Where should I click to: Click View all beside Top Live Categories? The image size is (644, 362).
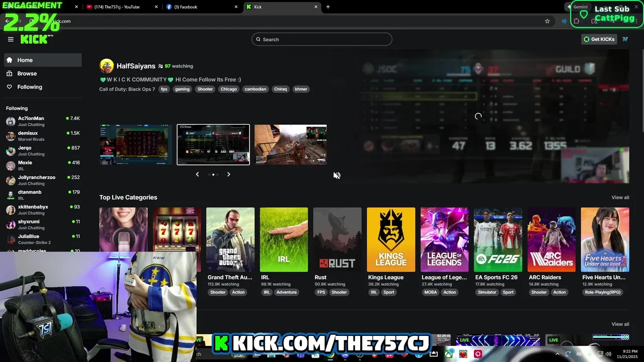[620, 197]
